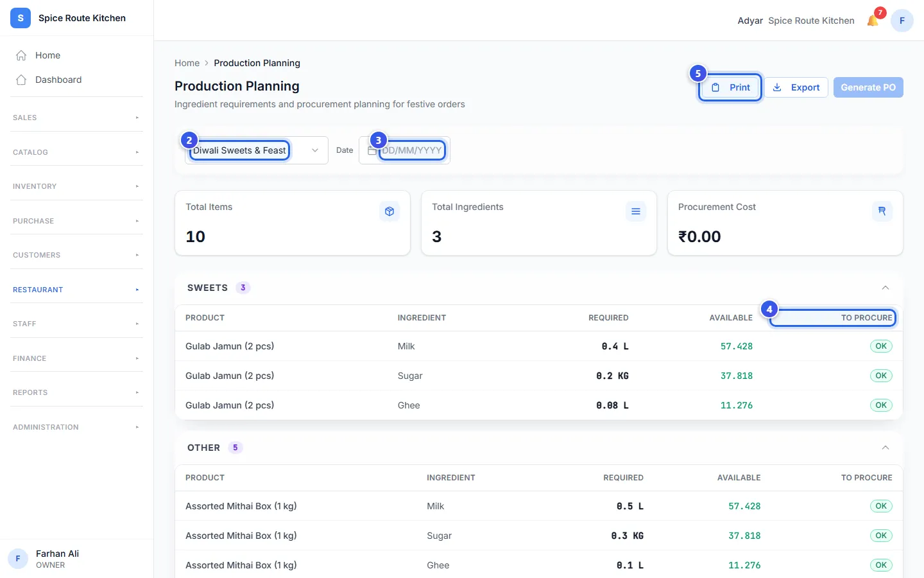Click the Available header in Sweets table
Image resolution: width=924 pixels, height=578 pixels.
pyautogui.click(x=731, y=318)
